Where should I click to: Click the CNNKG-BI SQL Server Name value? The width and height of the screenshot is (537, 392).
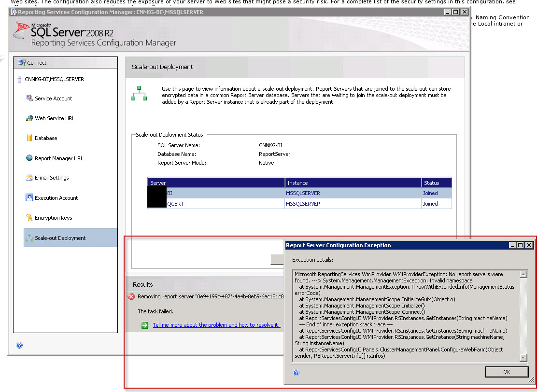tap(270, 145)
